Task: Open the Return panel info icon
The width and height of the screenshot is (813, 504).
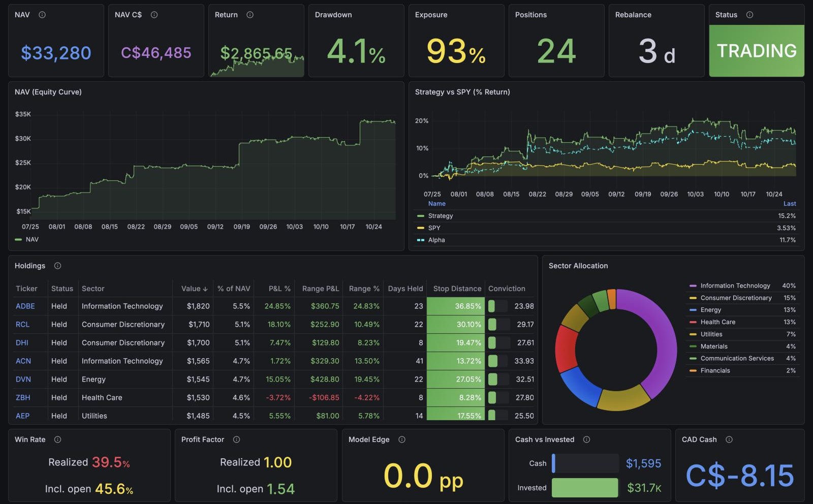Action: click(250, 15)
